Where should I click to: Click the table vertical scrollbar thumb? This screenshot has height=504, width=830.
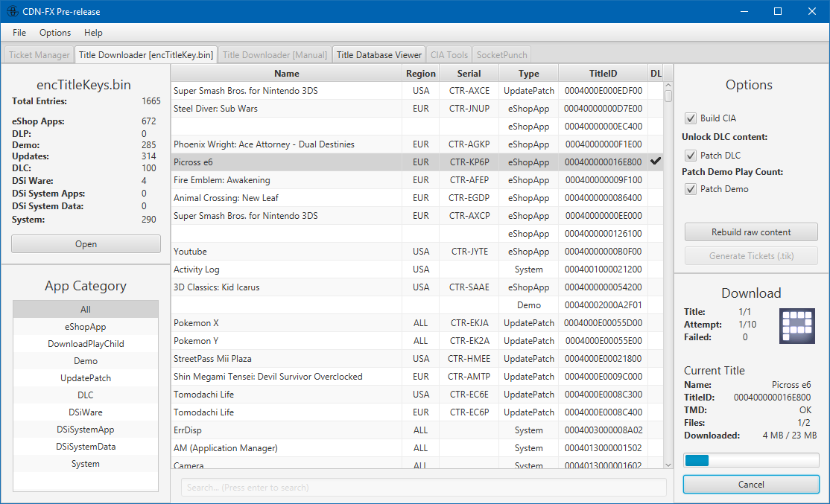[668, 96]
